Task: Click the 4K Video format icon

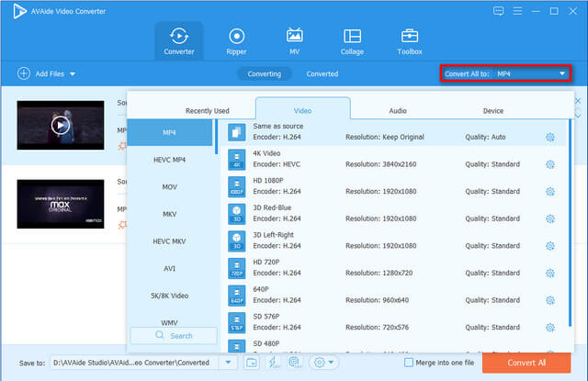Action: 237,160
